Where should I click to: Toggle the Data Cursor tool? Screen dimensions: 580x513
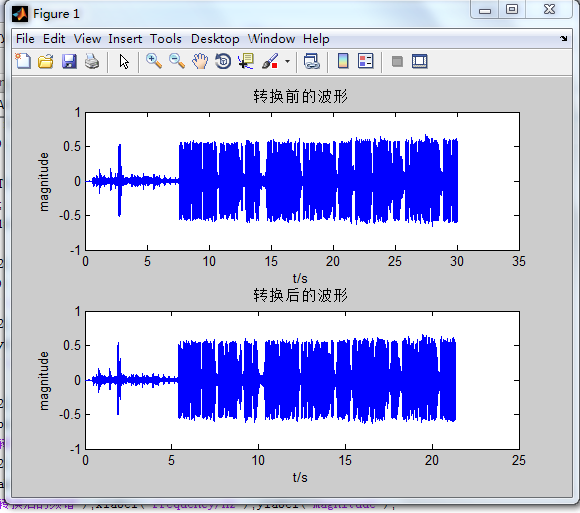coord(246,61)
